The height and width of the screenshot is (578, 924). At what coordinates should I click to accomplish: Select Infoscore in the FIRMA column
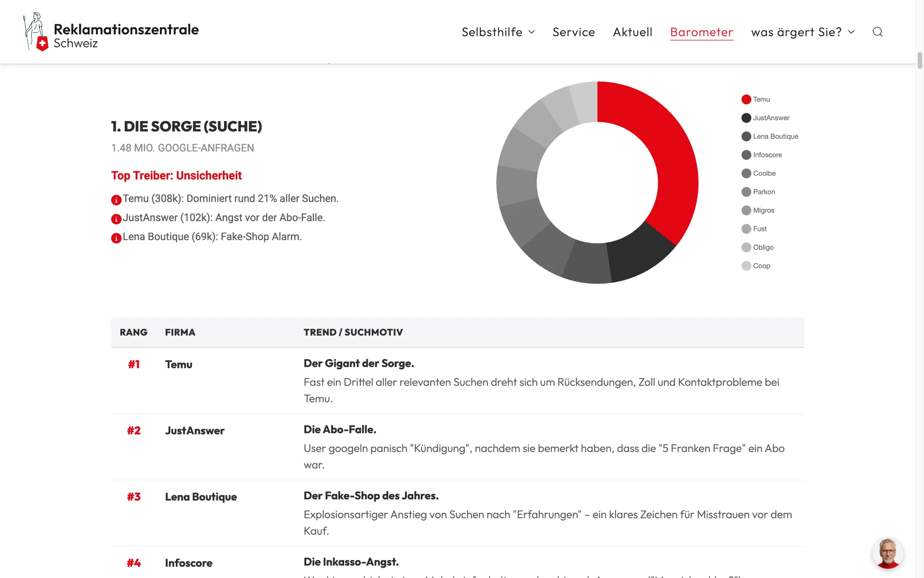tap(189, 563)
